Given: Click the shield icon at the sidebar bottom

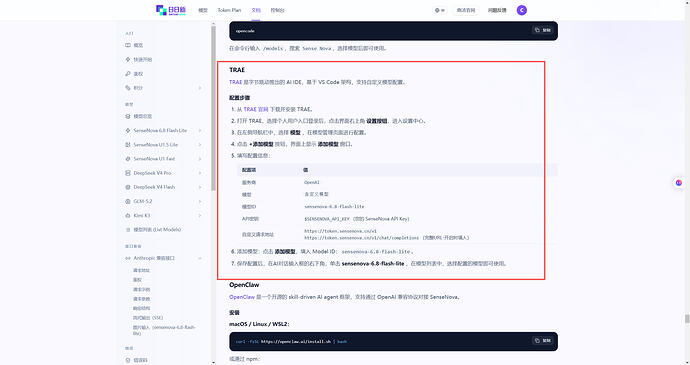Looking at the screenshot, I should click(128, 360).
